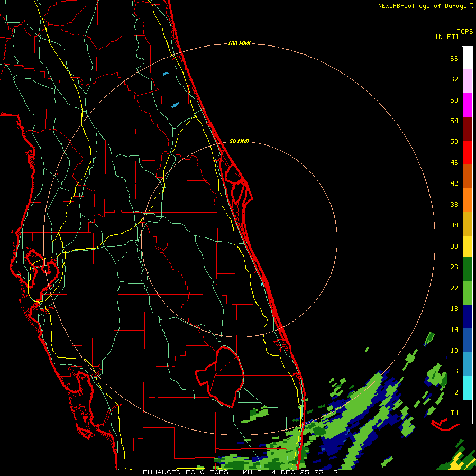This screenshot has height=476, width=476.
Task: Click the 66 legend value
Action: (x=454, y=58)
